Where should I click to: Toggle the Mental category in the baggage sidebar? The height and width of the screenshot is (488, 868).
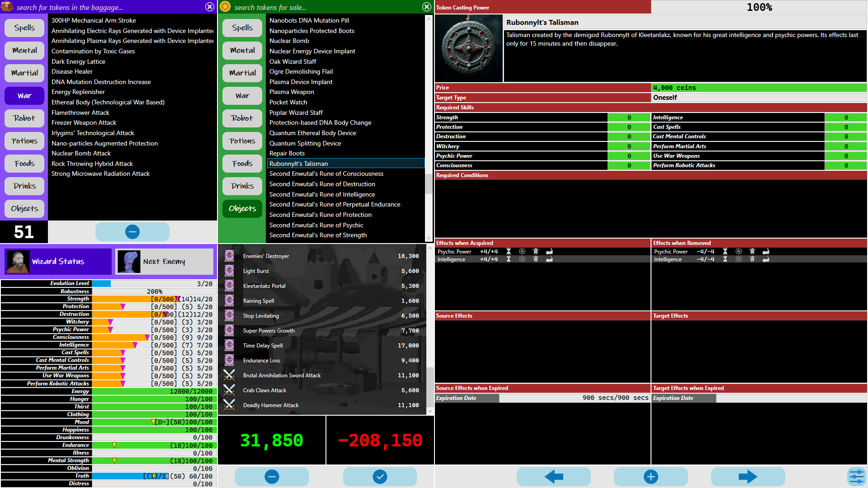click(24, 50)
